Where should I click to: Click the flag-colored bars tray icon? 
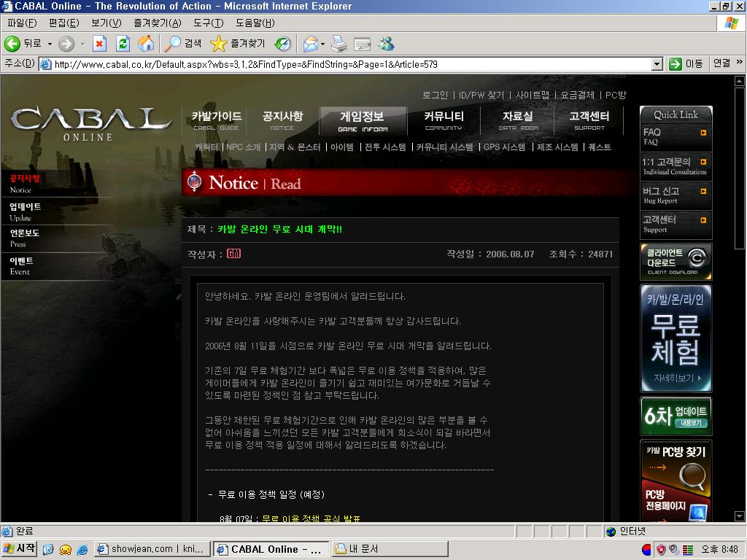(687, 550)
